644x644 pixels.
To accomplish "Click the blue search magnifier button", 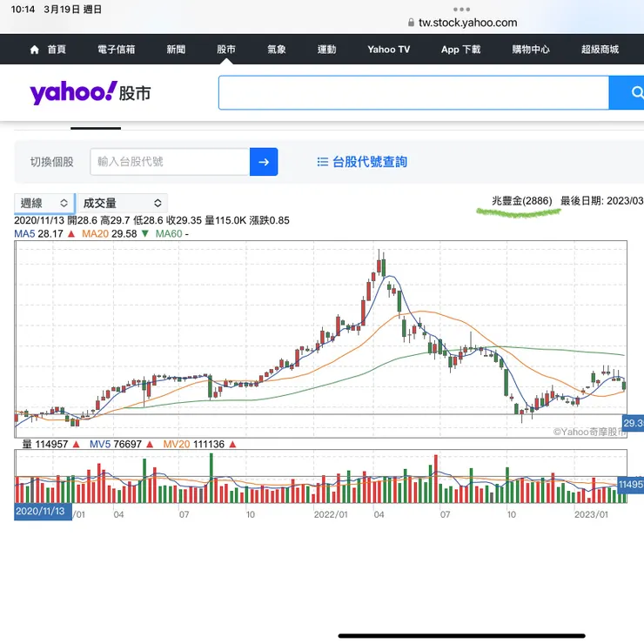I will pos(627,92).
